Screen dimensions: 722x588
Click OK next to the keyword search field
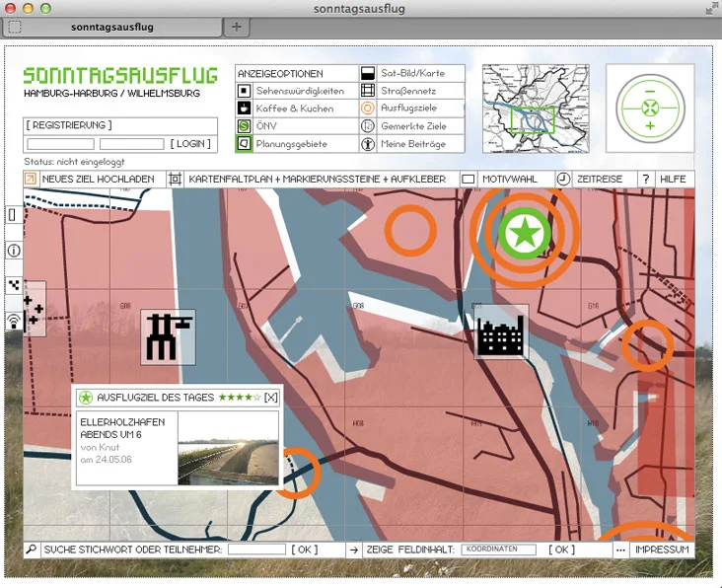click(x=305, y=550)
